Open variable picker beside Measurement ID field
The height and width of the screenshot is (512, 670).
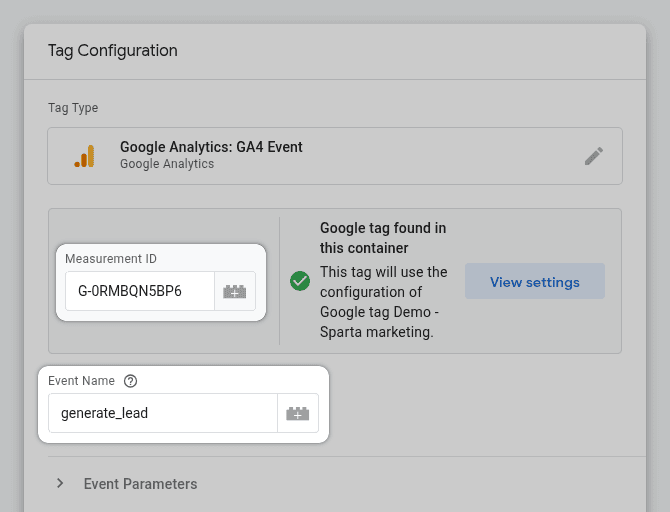click(235, 291)
